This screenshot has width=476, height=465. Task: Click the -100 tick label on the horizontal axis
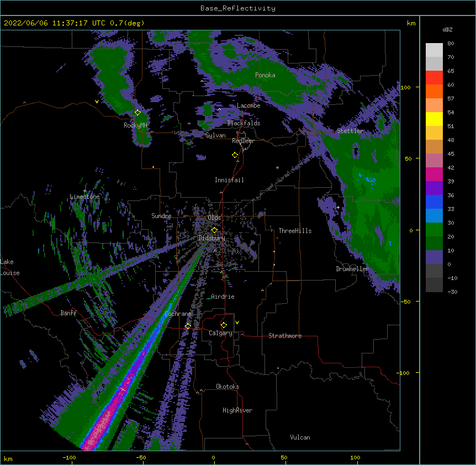(69, 457)
